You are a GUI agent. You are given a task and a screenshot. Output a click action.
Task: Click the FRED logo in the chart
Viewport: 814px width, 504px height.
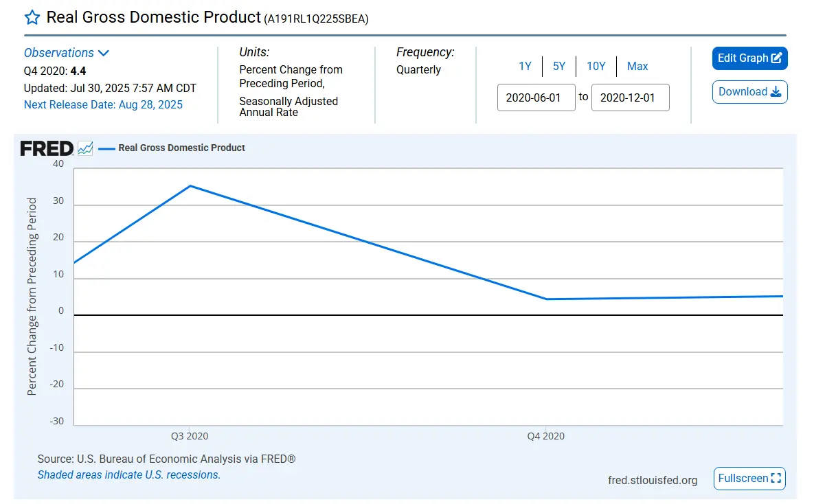click(47, 148)
